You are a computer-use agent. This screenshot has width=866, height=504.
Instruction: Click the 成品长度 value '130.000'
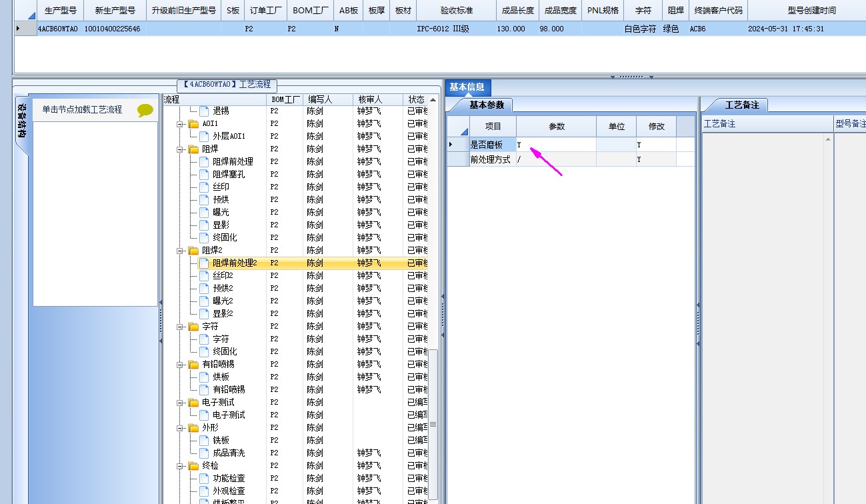[518, 29]
